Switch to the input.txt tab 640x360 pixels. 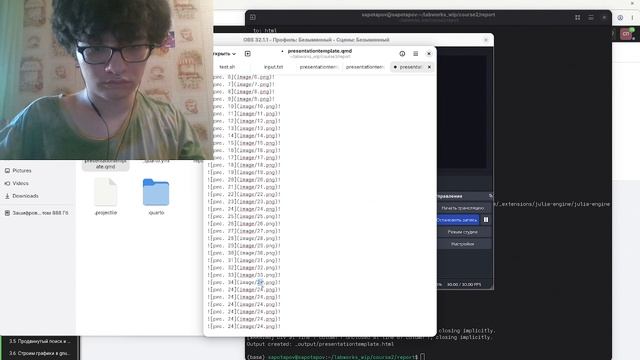tap(273, 67)
